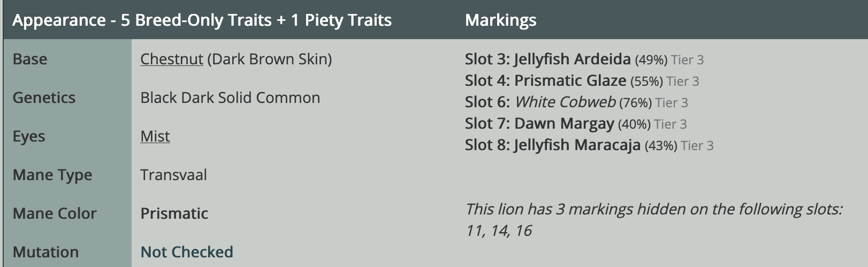Select Slot 7 Dawn Margay marking
The height and width of the screenshot is (267, 868).
[576, 123]
